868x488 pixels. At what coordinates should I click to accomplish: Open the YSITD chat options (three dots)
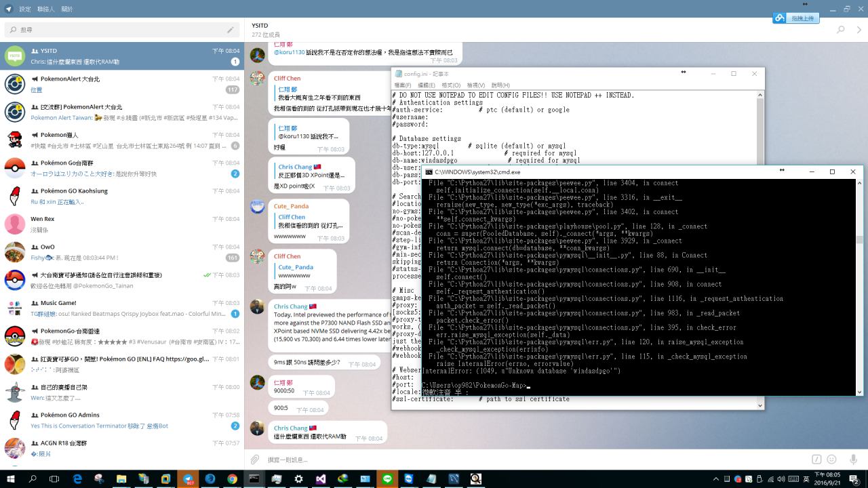[x=859, y=30]
